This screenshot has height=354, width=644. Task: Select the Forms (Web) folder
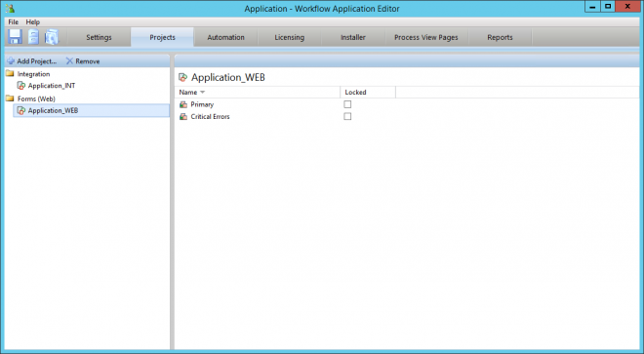coord(31,98)
